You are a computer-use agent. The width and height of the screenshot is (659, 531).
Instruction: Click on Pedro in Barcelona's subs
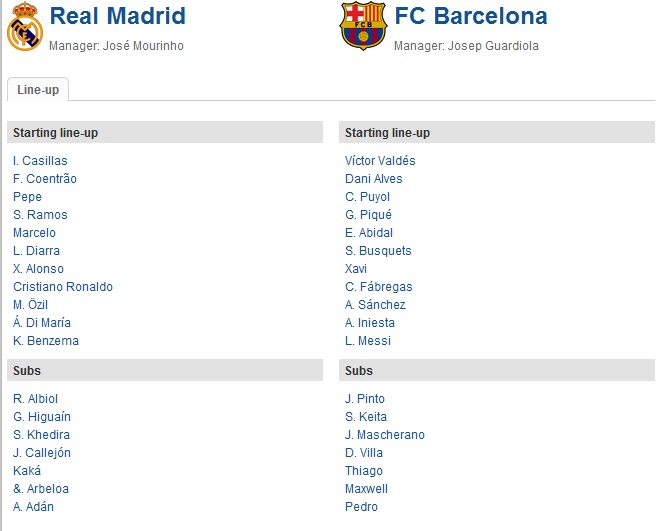(x=361, y=507)
